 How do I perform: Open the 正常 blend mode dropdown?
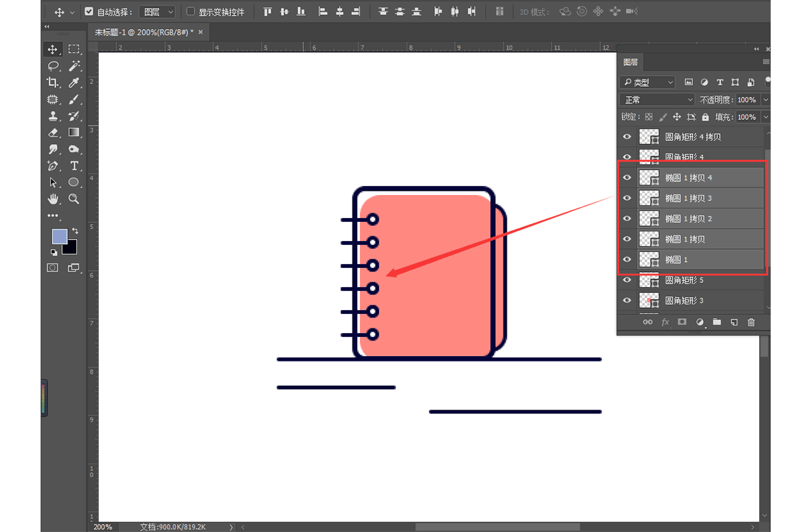(x=658, y=99)
